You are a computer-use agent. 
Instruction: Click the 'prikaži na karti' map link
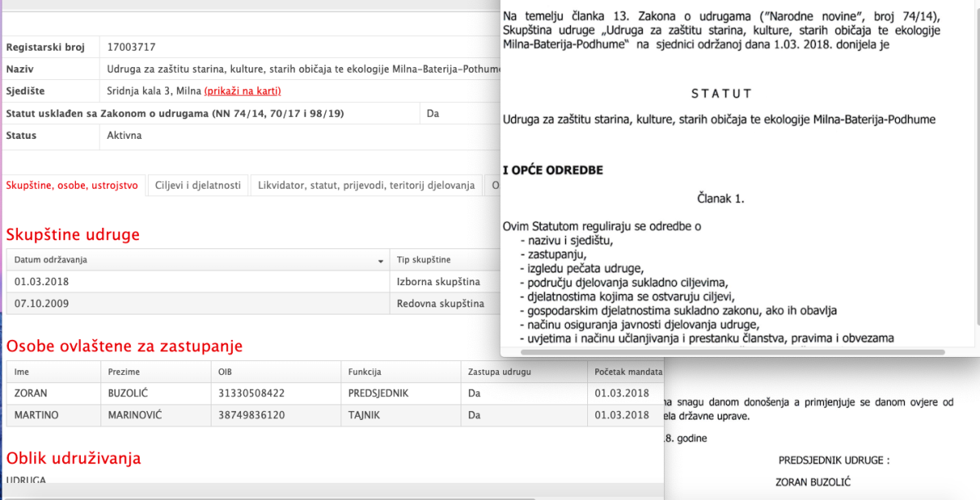pyautogui.click(x=242, y=91)
